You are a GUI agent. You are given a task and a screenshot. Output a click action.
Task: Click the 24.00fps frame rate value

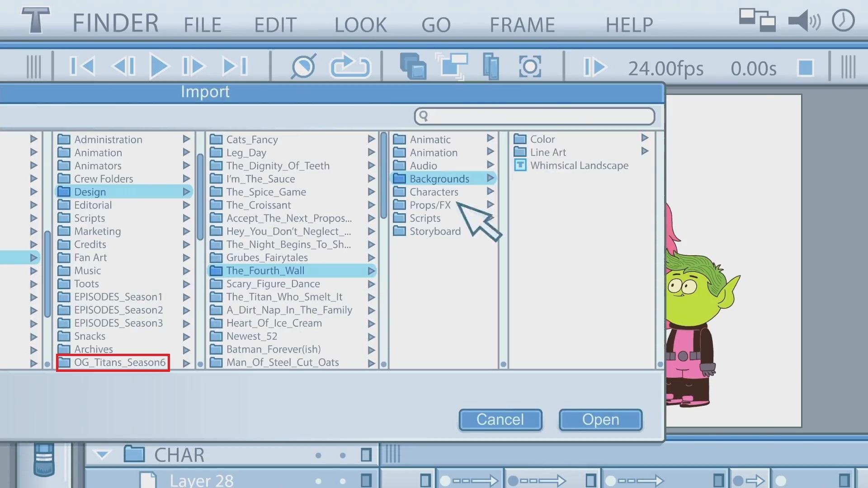click(x=666, y=68)
